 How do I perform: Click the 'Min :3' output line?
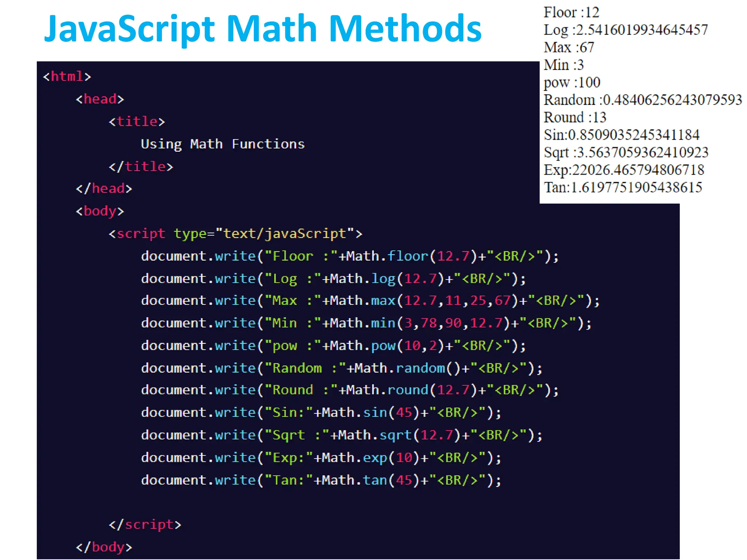coord(564,65)
